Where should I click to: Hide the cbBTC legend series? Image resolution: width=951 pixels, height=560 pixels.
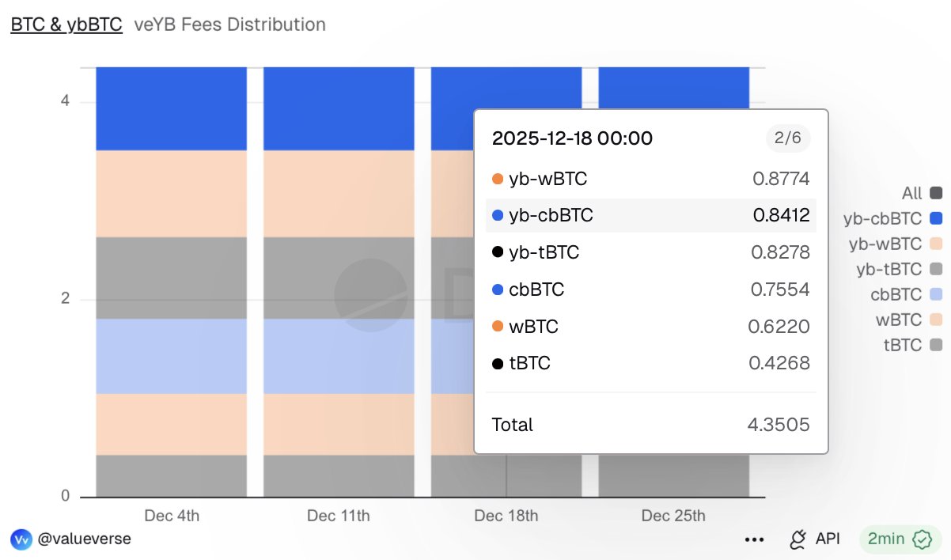pyautogui.click(x=937, y=294)
